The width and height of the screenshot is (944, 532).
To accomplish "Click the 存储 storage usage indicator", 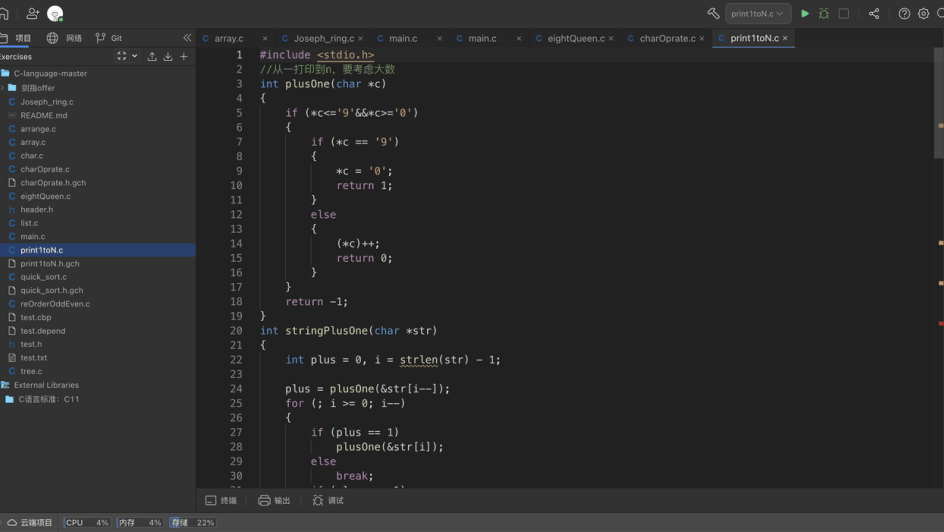I will 193,522.
